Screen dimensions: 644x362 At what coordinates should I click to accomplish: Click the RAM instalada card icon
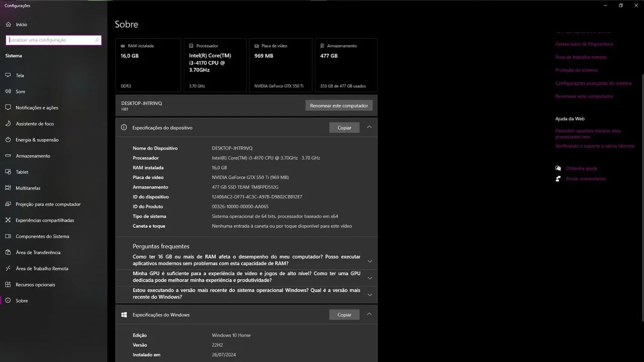tap(123, 46)
